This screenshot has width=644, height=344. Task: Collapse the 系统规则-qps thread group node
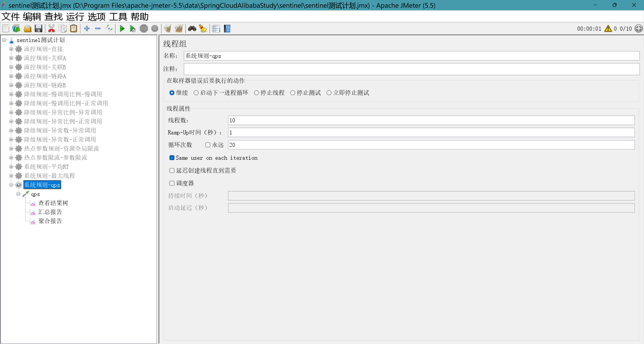[11, 185]
